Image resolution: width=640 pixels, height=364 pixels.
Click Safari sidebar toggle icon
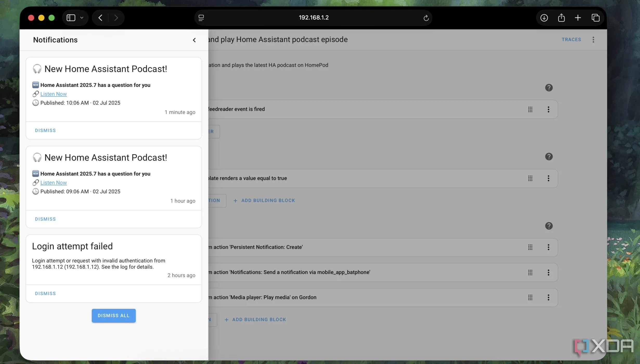pos(71,18)
